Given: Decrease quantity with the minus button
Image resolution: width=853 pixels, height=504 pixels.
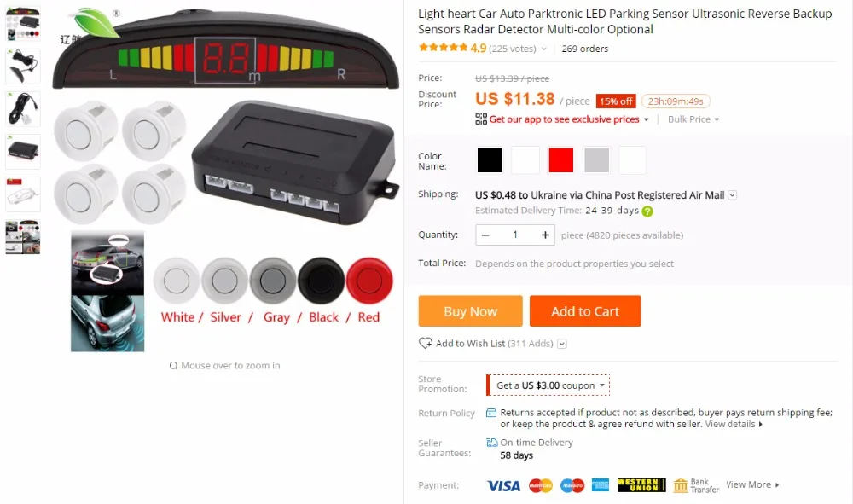Looking at the screenshot, I should point(486,235).
